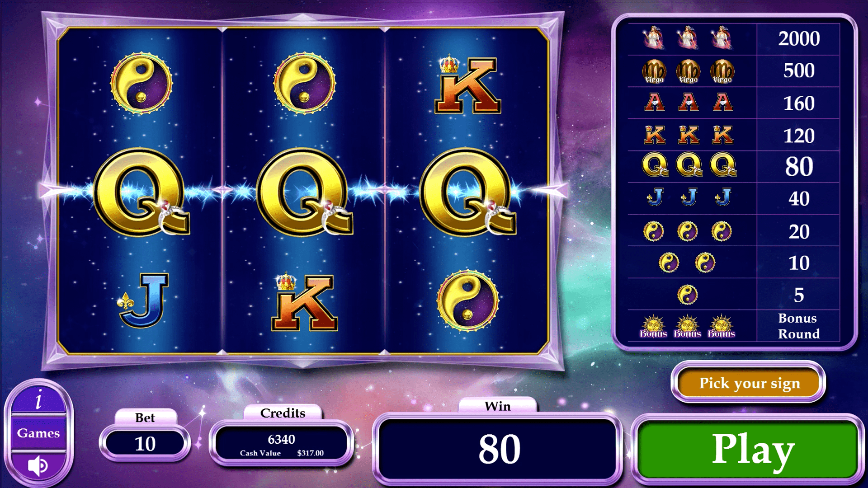This screenshot has height=488, width=868.
Task: Select the Bonus Round row in paytable
Action: pyautogui.click(x=733, y=326)
